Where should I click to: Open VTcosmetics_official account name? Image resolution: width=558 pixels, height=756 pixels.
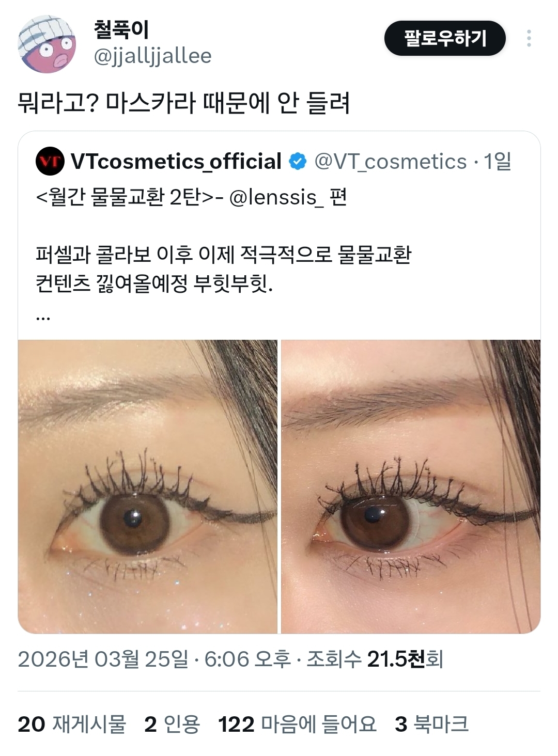tap(176, 162)
